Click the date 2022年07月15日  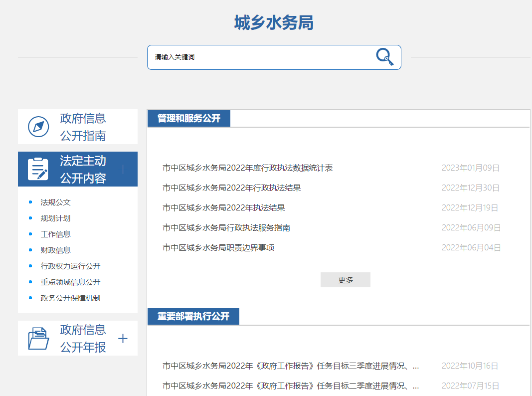tap(471, 386)
